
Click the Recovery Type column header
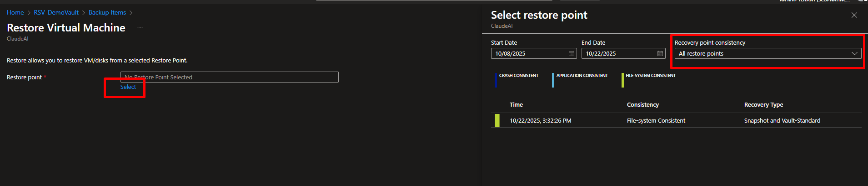pos(763,105)
